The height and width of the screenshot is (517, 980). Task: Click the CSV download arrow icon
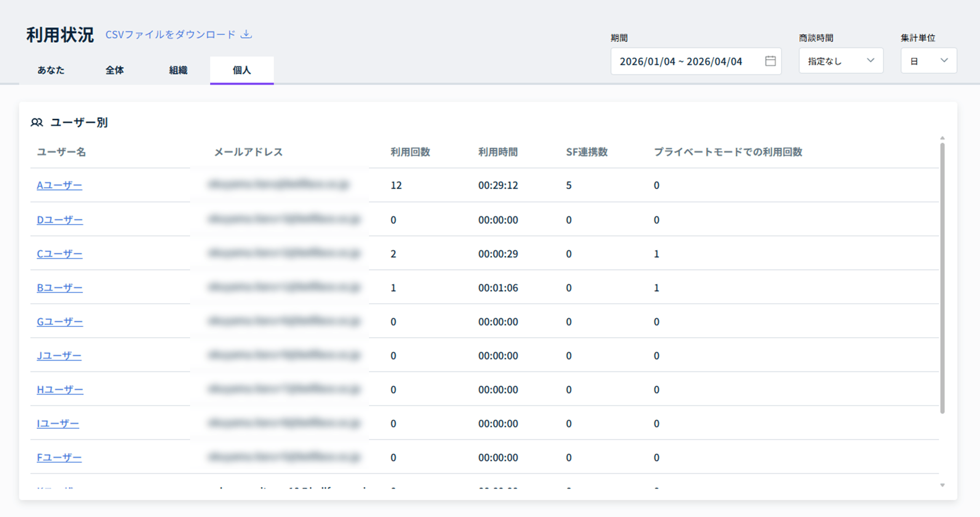tap(246, 34)
